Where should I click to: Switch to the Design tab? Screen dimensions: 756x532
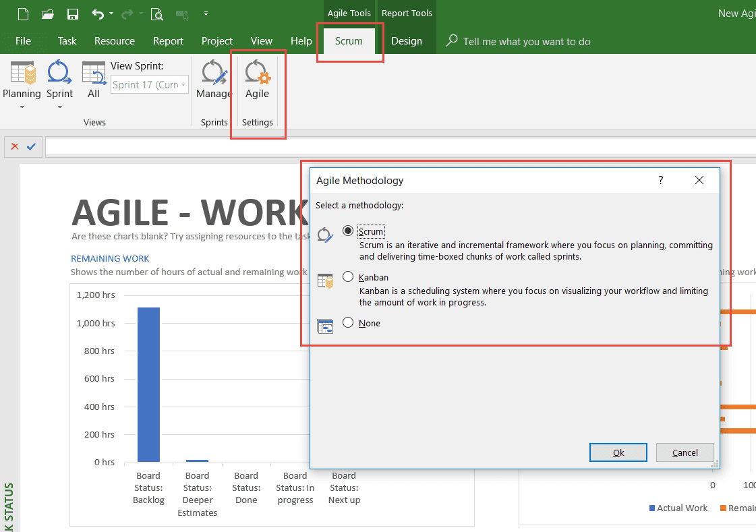(407, 41)
